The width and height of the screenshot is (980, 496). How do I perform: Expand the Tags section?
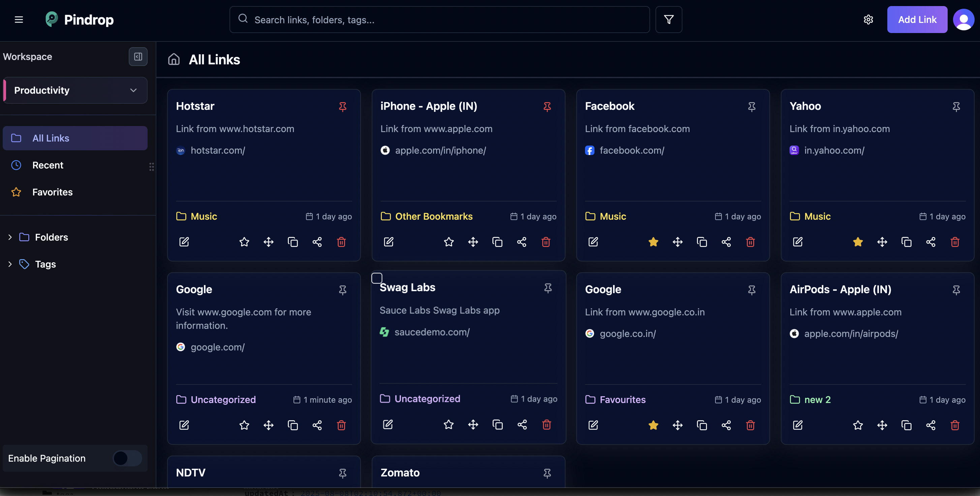click(x=10, y=264)
